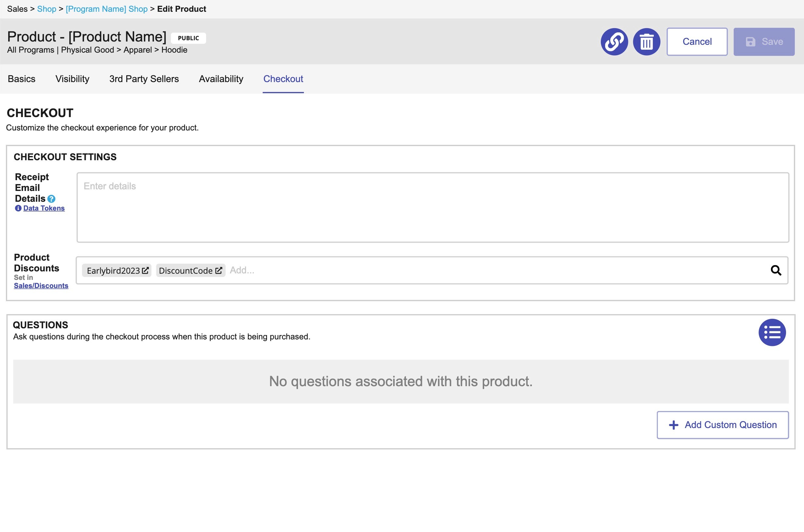This screenshot has height=532, width=804.
Task: Open the Visibility tab
Action: (x=72, y=79)
